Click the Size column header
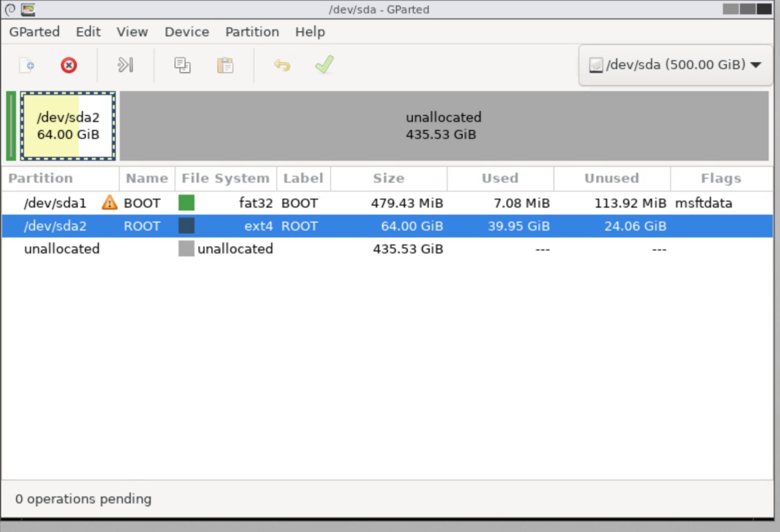The width and height of the screenshot is (780, 532). pyautogui.click(x=388, y=179)
